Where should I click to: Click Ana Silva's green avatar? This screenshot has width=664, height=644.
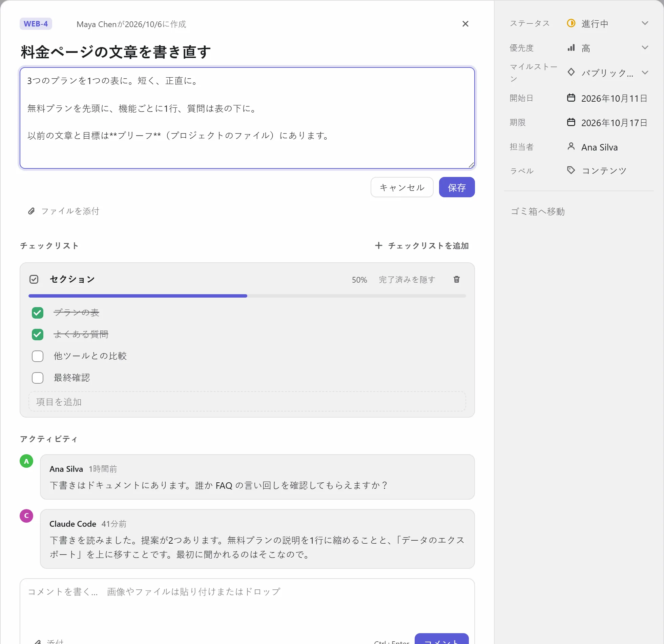click(26, 461)
